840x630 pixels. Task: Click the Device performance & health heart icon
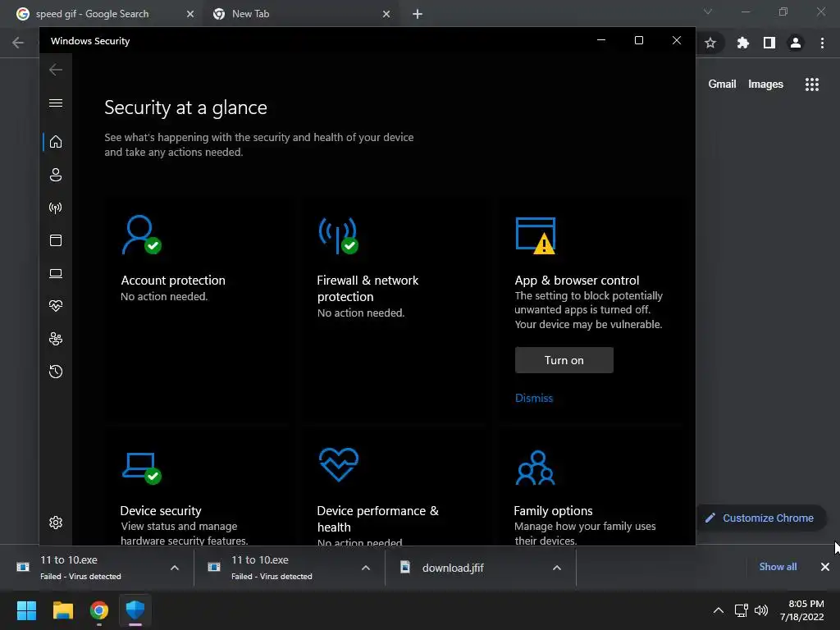click(339, 464)
